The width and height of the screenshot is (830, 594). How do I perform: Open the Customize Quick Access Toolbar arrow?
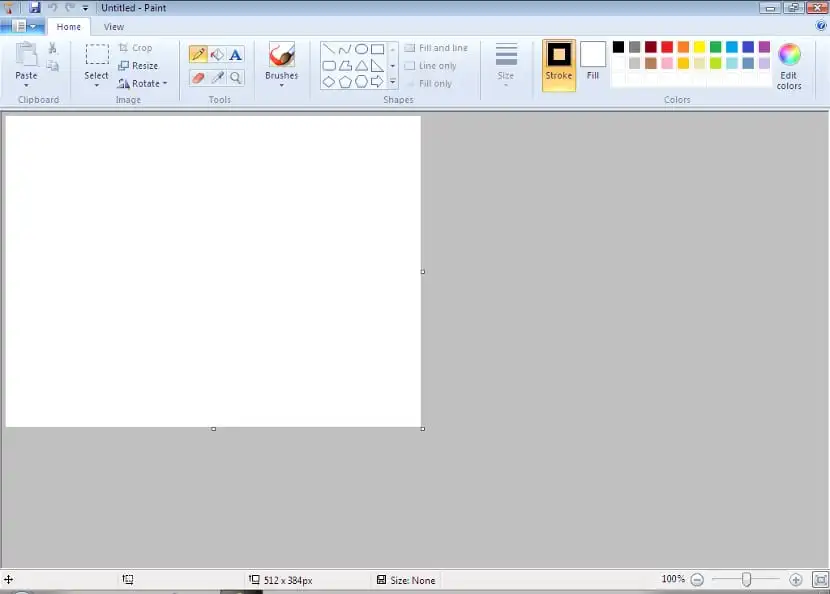click(85, 8)
